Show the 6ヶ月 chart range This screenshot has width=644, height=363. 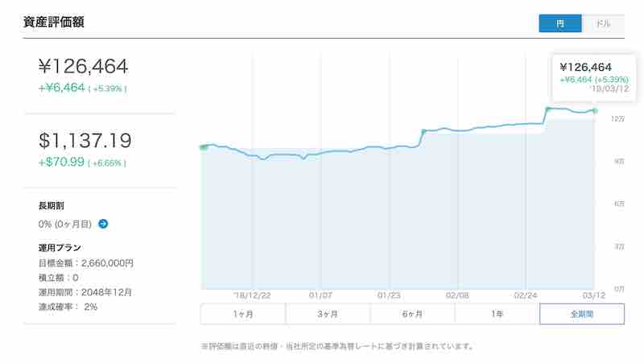[x=412, y=313]
